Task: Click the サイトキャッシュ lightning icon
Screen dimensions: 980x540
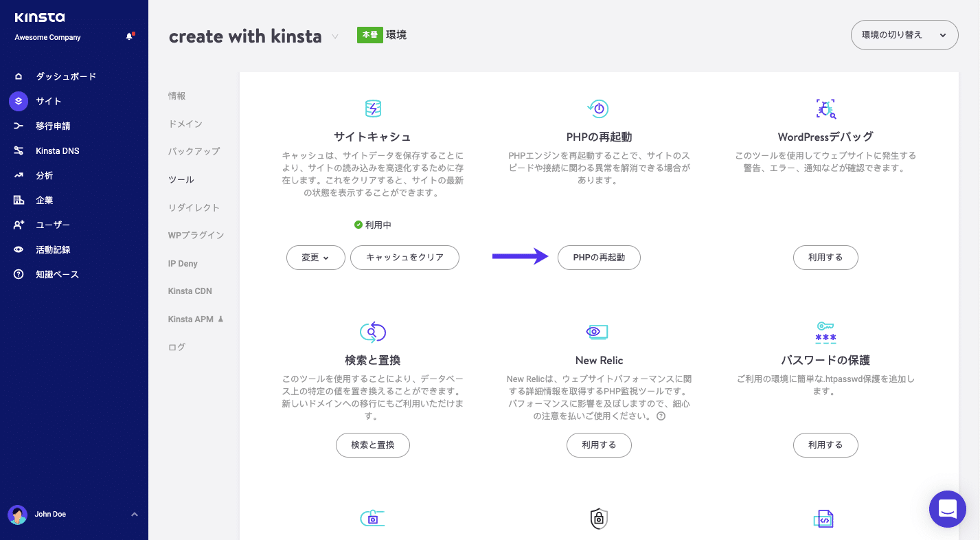Action: 373,108
